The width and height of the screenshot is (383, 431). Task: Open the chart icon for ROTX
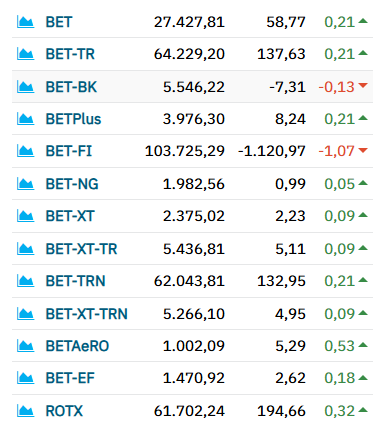pos(25,411)
